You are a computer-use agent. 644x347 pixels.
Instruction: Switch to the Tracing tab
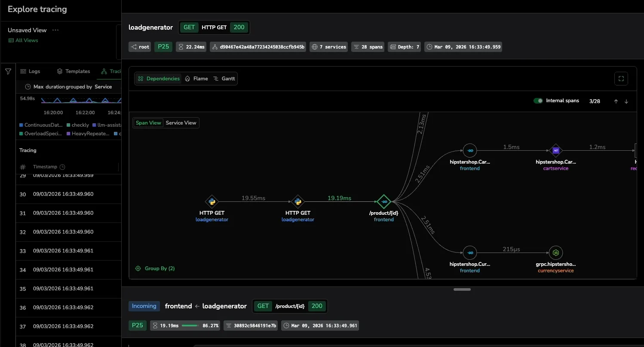111,71
